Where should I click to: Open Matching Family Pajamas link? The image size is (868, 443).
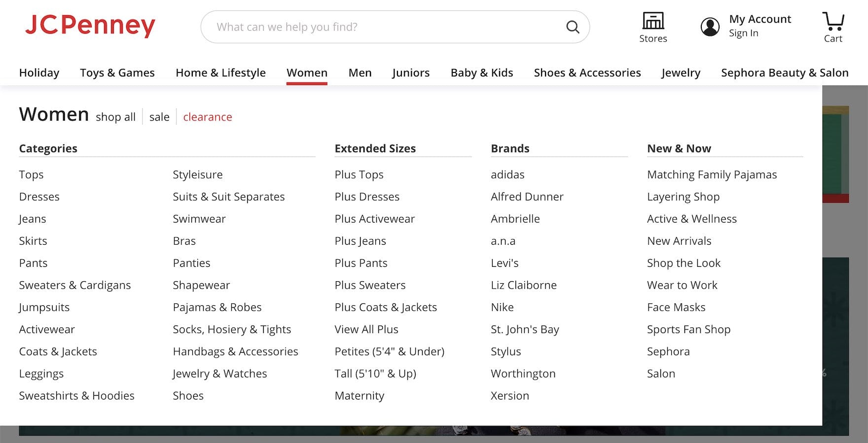pyautogui.click(x=712, y=175)
